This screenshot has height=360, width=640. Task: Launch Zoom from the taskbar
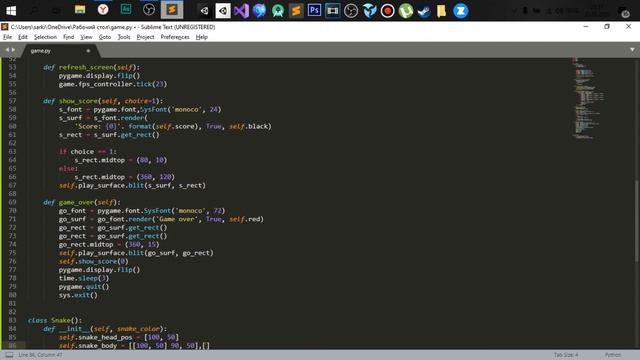[460, 11]
